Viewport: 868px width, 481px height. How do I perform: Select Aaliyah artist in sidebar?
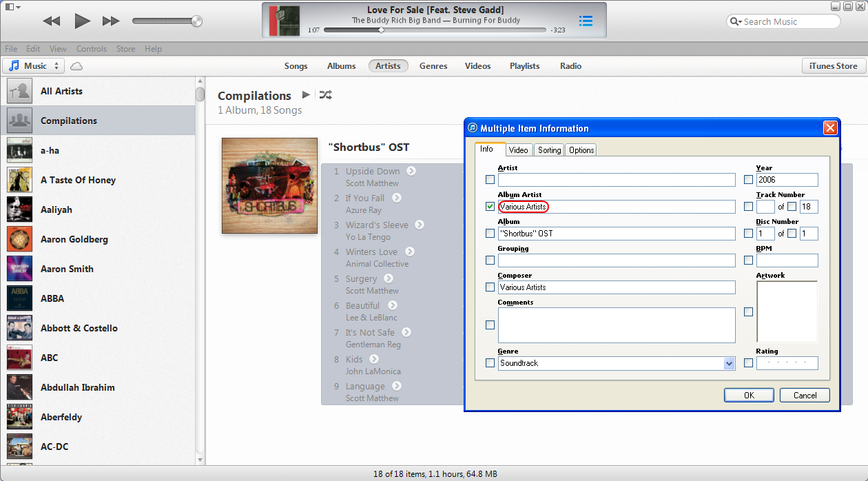coord(98,209)
